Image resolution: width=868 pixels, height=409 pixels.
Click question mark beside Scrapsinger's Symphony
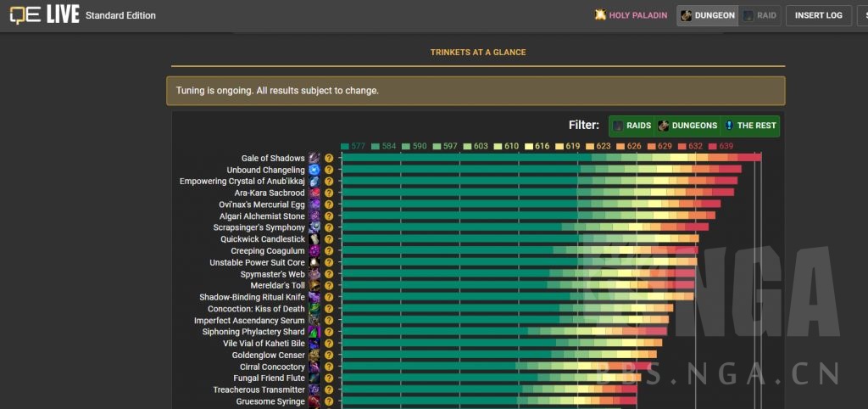pyautogui.click(x=328, y=228)
